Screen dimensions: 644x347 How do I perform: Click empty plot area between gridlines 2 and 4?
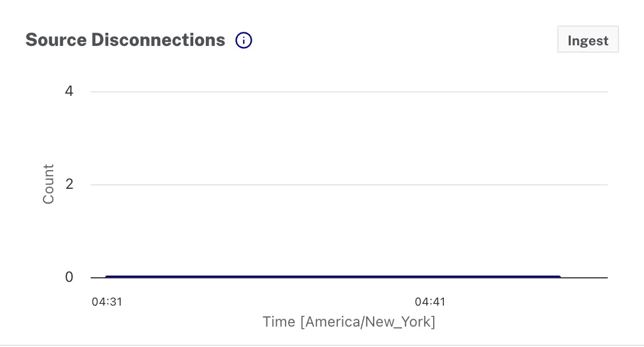[349, 138]
